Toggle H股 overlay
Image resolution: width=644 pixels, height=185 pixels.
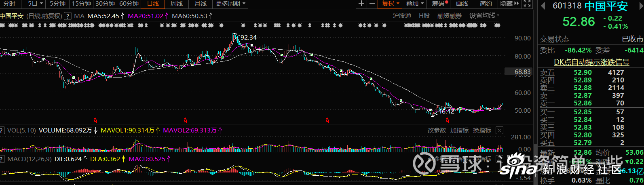pos(424,16)
